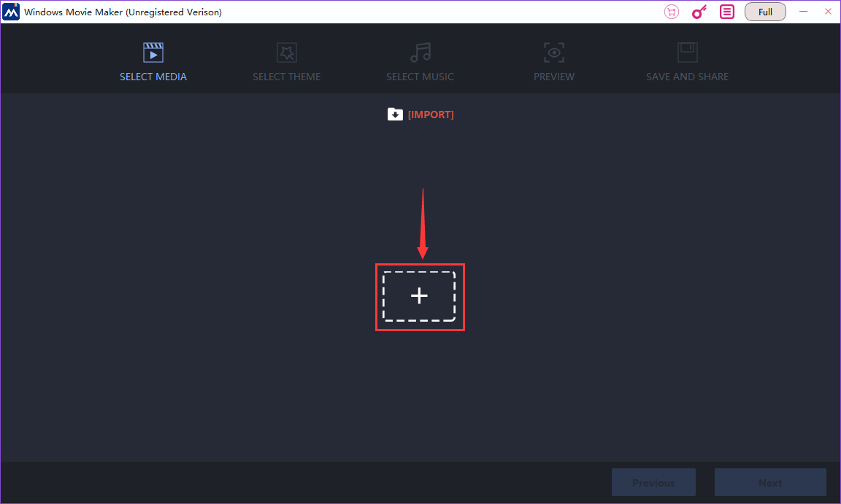Screen dimensions: 841x504
Task: Click the Windows Movie Maker app logo
Action: [x=11, y=12]
